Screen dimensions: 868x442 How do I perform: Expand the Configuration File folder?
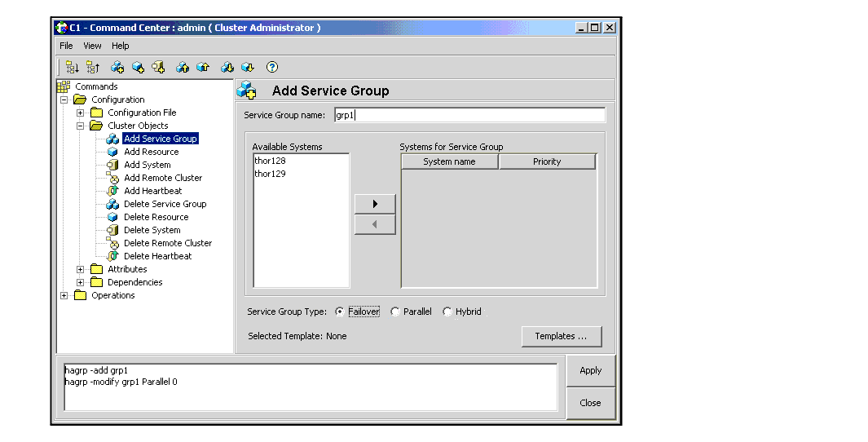click(x=81, y=113)
